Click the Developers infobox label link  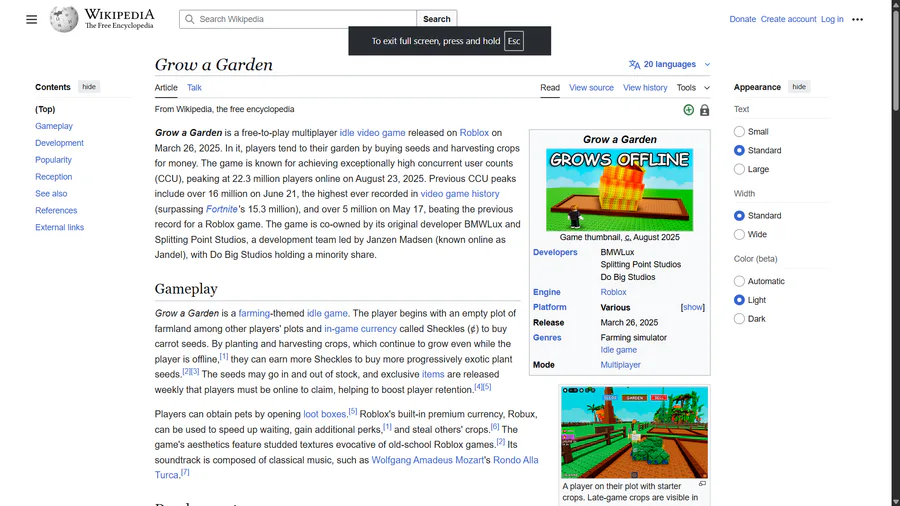555,252
